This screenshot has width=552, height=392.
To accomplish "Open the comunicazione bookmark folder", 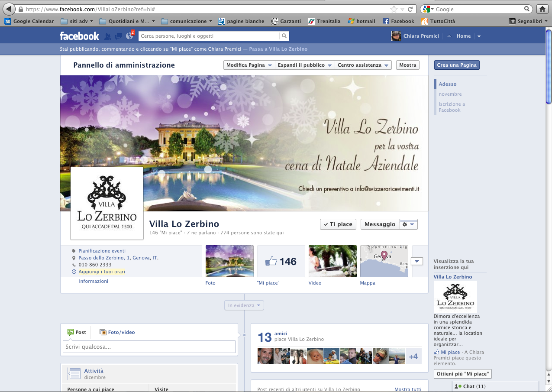I will (187, 21).
